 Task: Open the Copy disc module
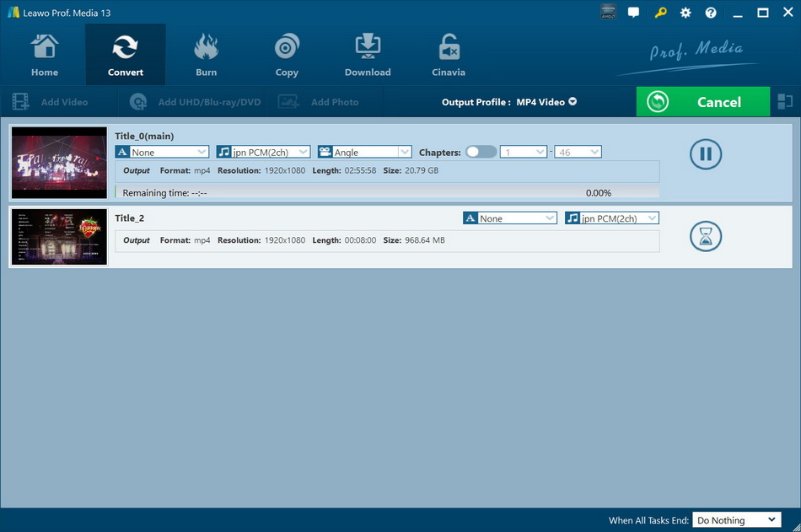pyautogui.click(x=287, y=56)
